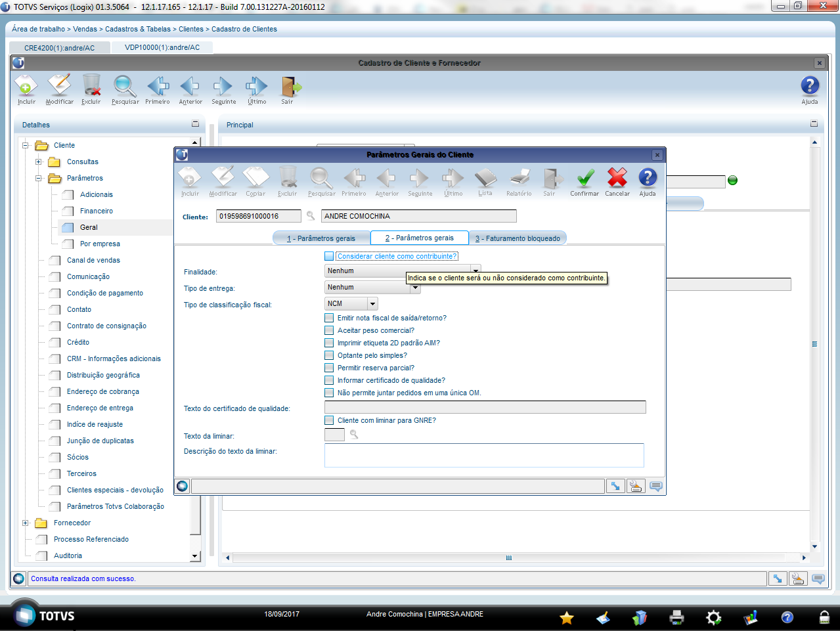
Task: Switch to 1 - Parâmetros gerais tab
Action: coord(321,238)
